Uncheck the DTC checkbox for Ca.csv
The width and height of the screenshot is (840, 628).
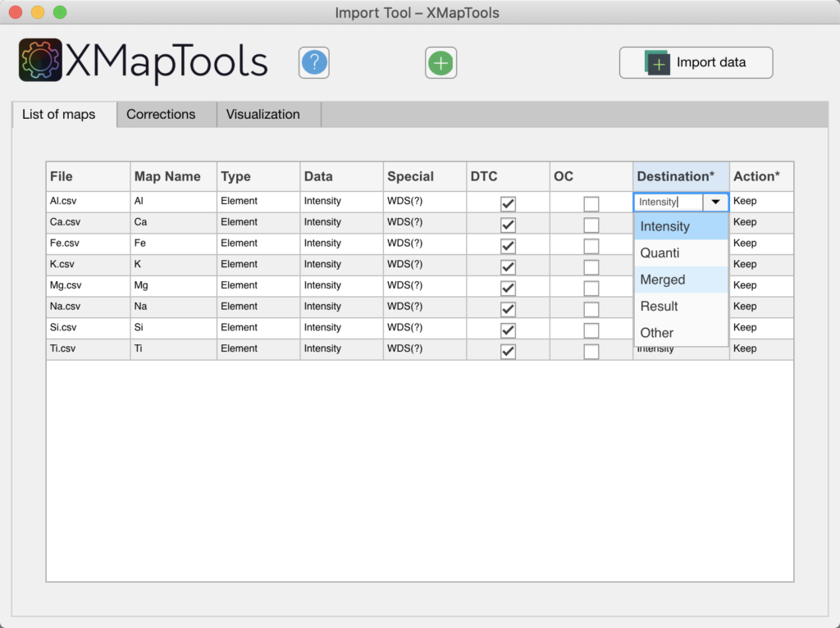[x=508, y=225]
